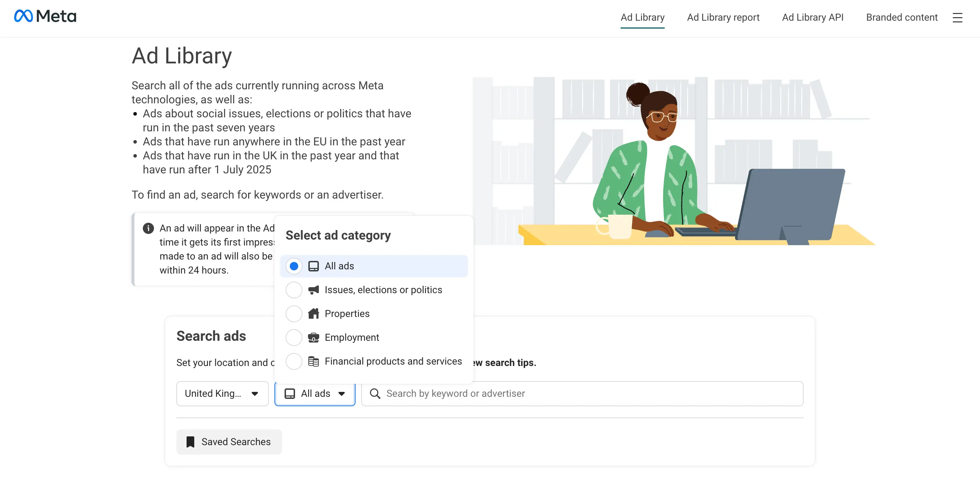Image resolution: width=980 pixels, height=477 pixels.
Task: Open Saved Searches button
Action: point(229,442)
